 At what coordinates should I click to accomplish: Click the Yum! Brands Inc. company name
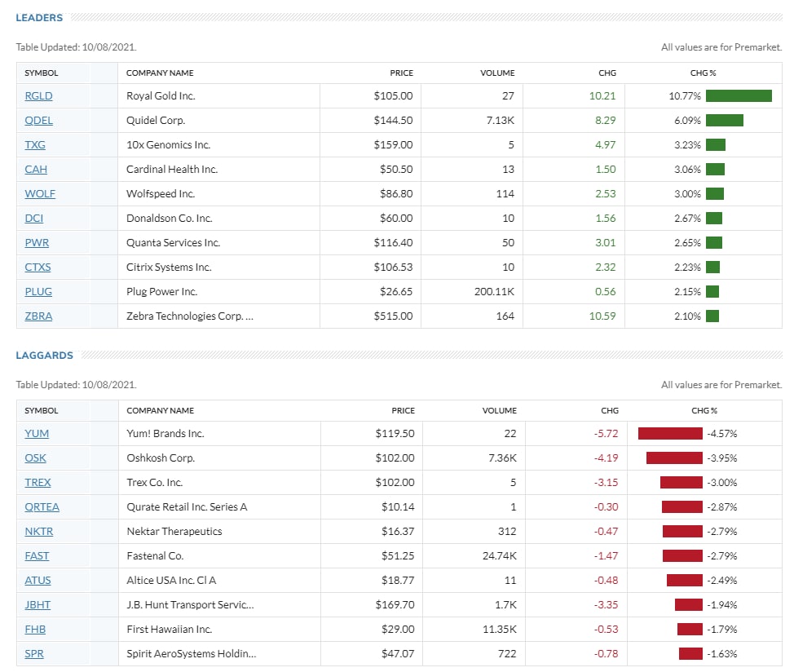[x=165, y=434]
